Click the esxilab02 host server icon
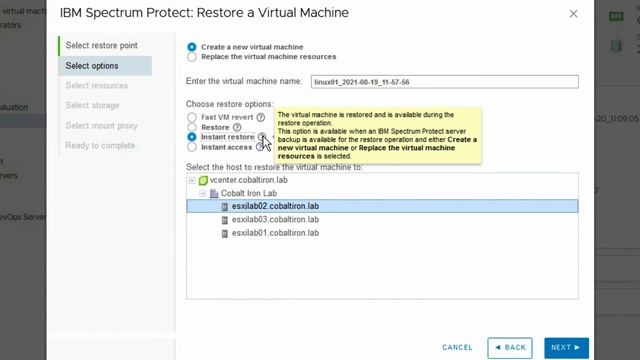Viewport: 640px width, 360px height. 224,207
